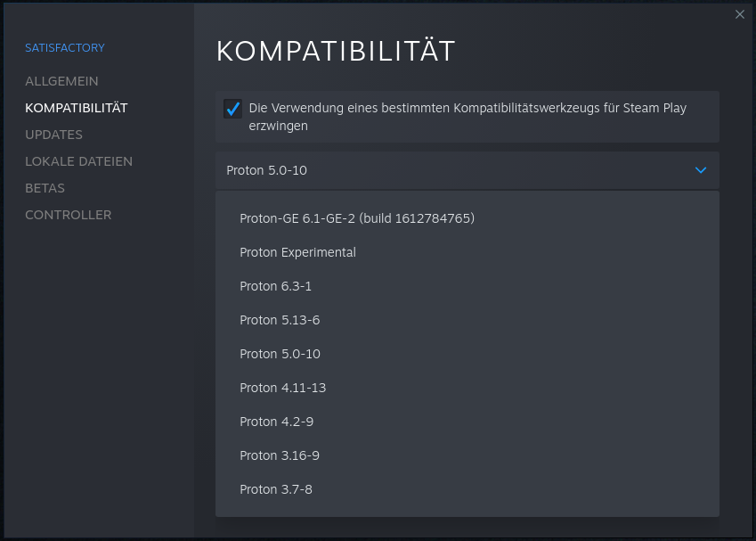Open the LOKALE DATEIEN section

(x=79, y=161)
